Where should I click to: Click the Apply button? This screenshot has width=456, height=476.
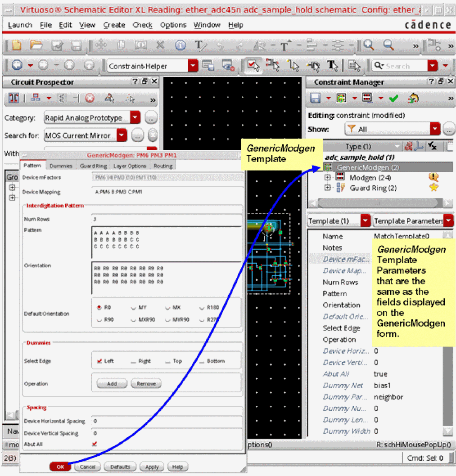[x=152, y=467]
